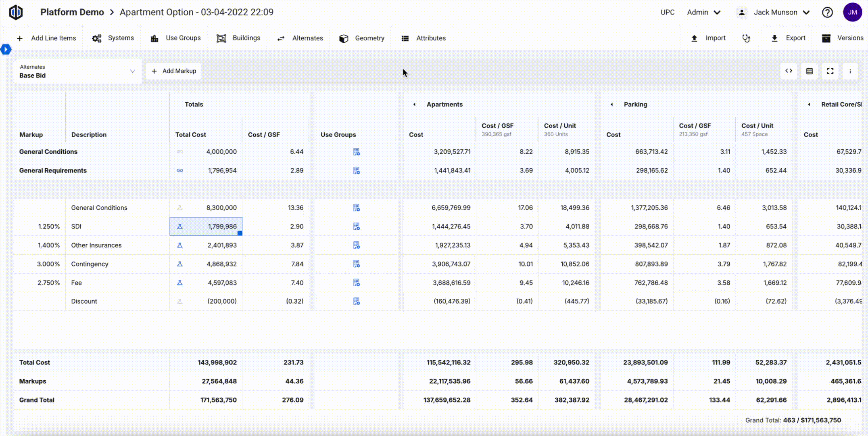Open the vertical three-dot options menu
The width and height of the screenshot is (868, 436).
850,71
